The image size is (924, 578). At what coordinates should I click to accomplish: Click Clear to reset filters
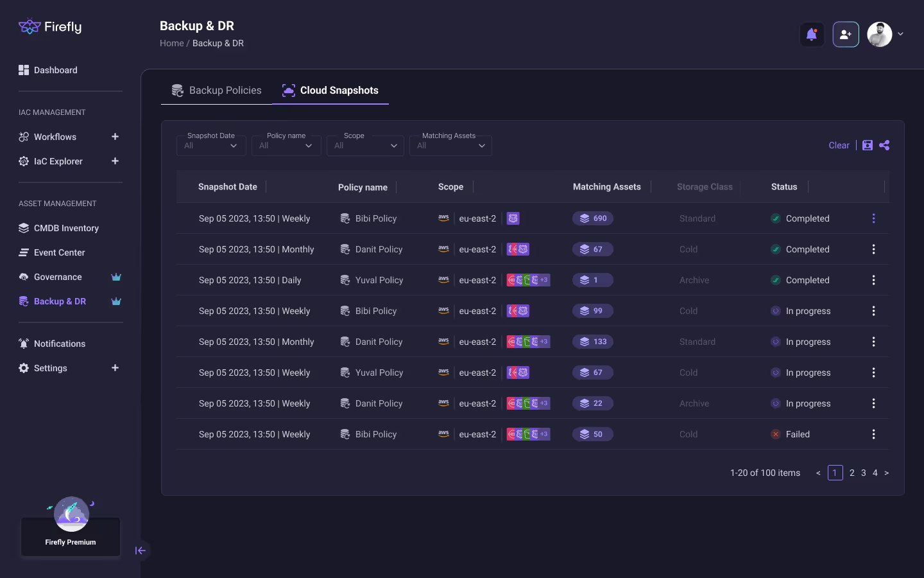(839, 145)
